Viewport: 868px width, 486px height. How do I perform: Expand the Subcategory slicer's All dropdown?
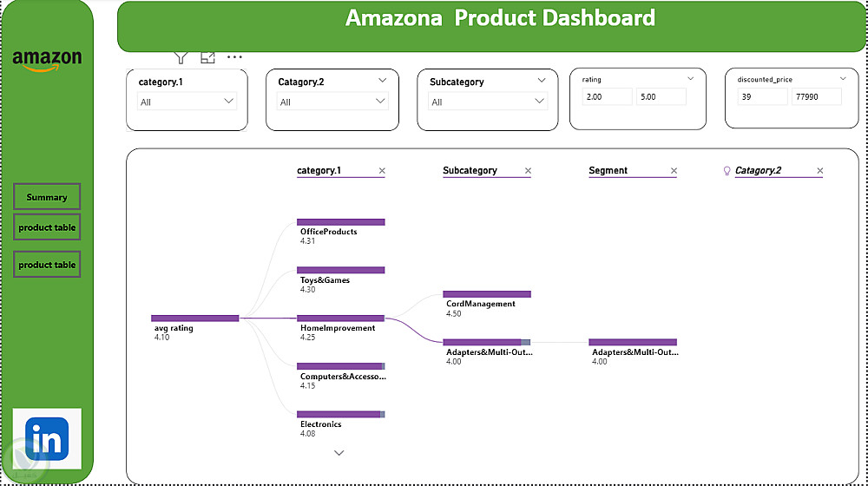point(489,102)
